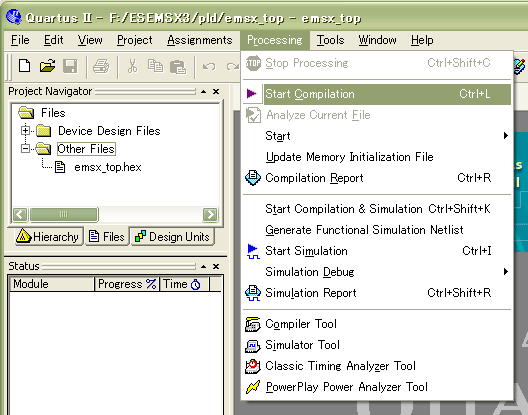528x415 pixels.
Task: Collapse the Other Files folder
Action: (26, 148)
